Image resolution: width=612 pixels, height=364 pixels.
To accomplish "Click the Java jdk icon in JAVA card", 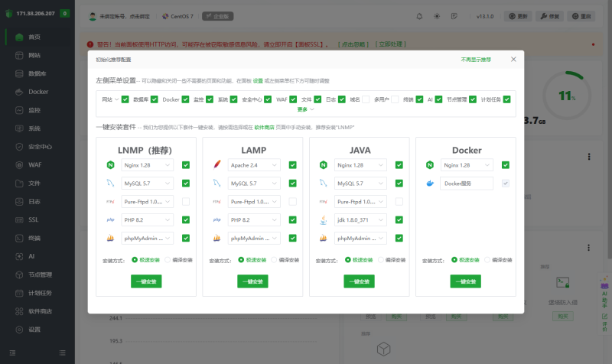I will [324, 219].
